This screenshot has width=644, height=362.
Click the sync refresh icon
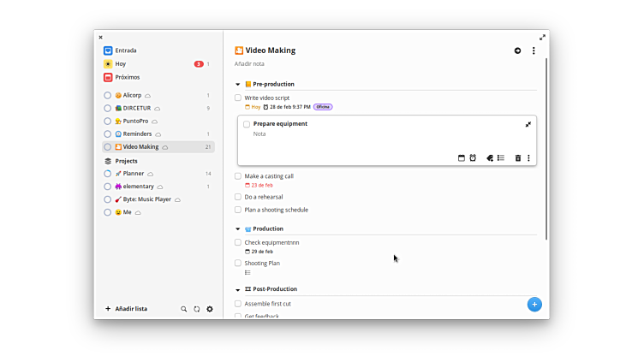[x=196, y=309]
